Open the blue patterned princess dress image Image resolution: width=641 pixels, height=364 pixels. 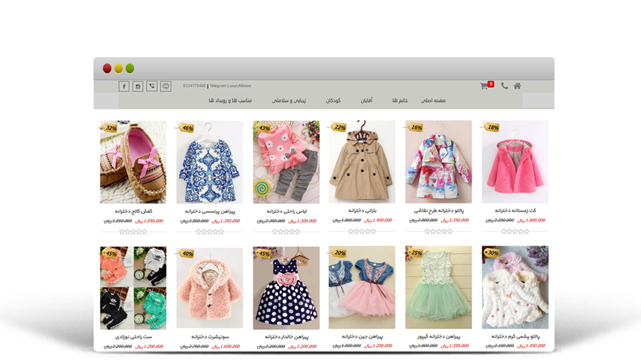coord(210,162)
